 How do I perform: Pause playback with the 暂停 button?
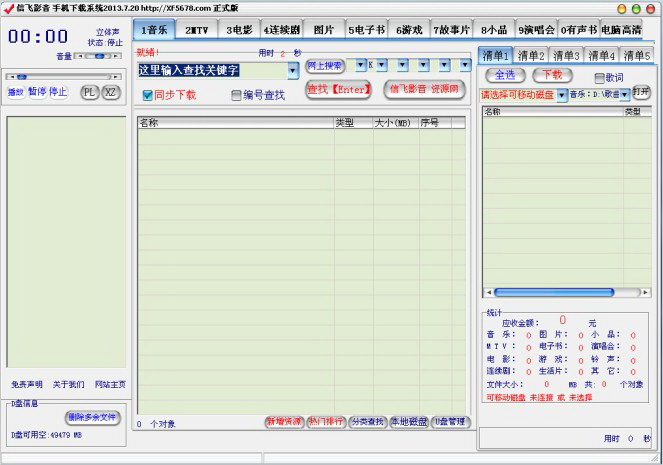tap(36, 92)
